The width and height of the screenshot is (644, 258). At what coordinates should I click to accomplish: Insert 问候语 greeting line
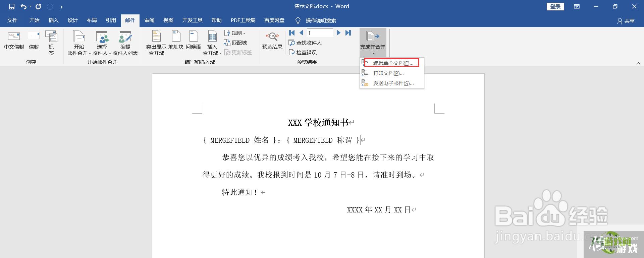(x=194, y=41)
